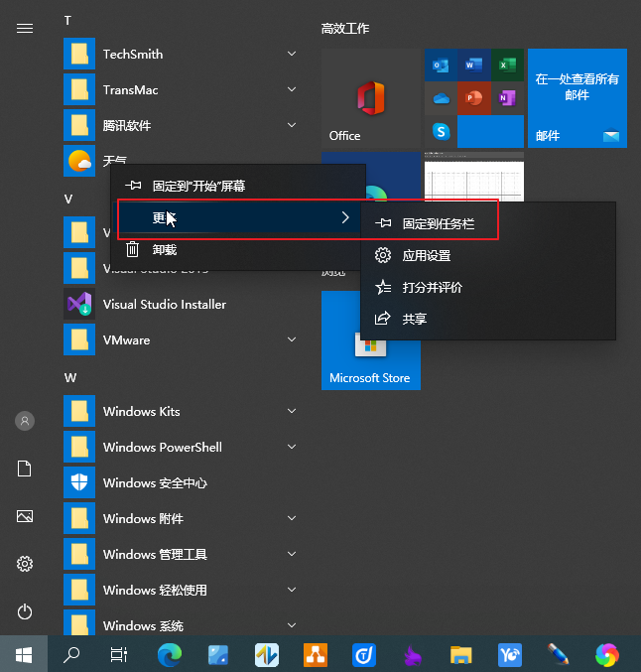Click the OneDrive icon in Office tile group

tap(441, 98)
